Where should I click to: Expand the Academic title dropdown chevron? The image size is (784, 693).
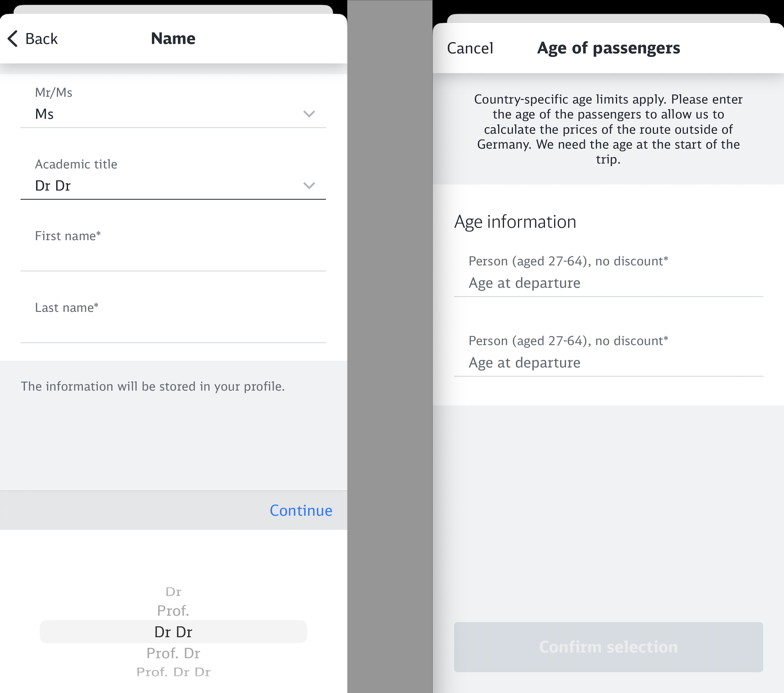click(309, 186)
